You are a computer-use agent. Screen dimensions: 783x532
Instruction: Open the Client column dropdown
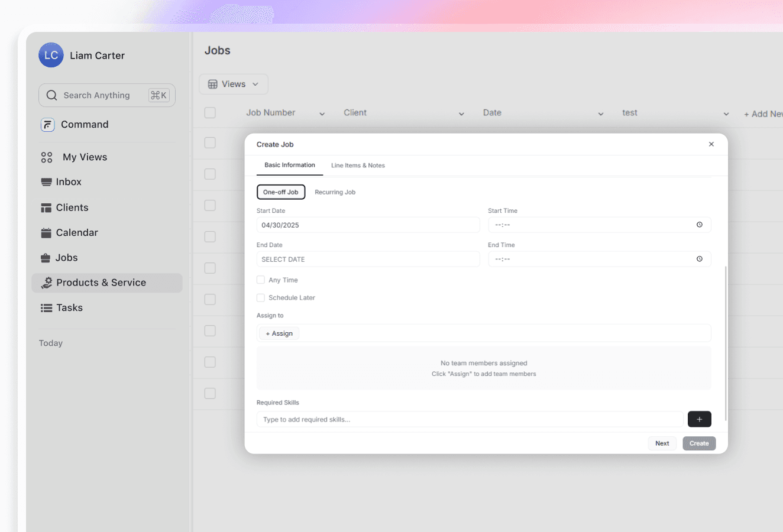pyautogui.click(x=461, y=113)
